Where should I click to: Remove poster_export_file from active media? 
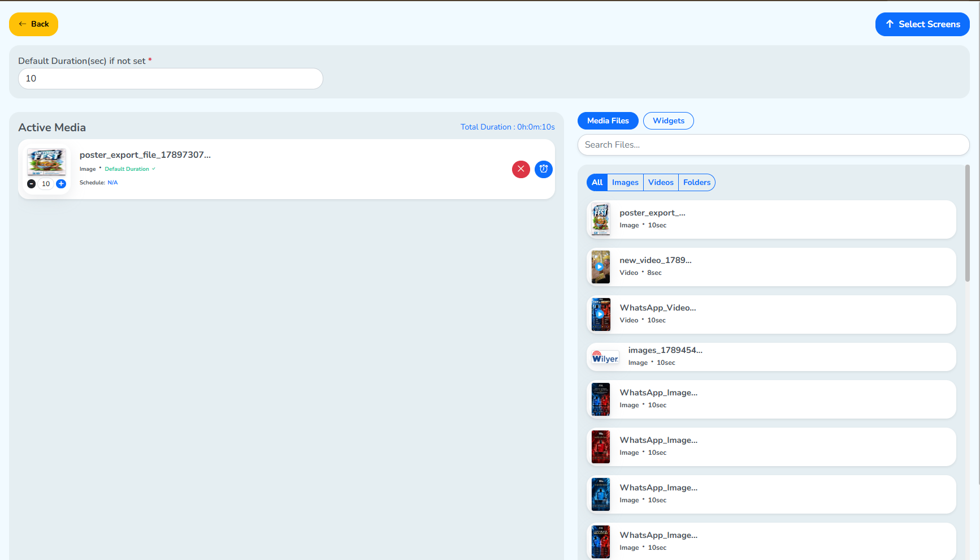pyautogui.click(x=521, y=169)
